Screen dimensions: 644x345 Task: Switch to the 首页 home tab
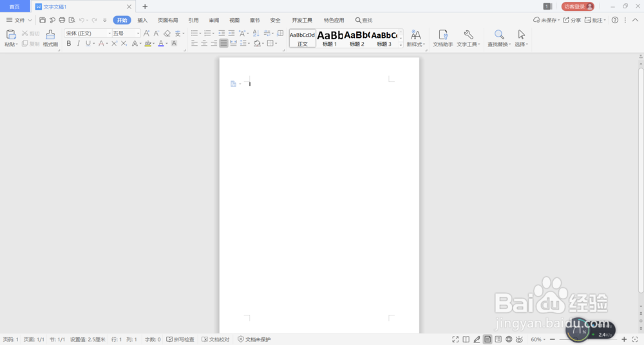point(14,6)
